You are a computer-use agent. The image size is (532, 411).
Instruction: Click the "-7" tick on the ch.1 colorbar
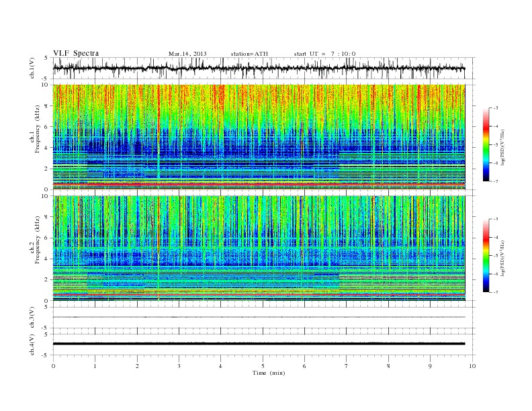pyautogui.click(x=495, y=181)
